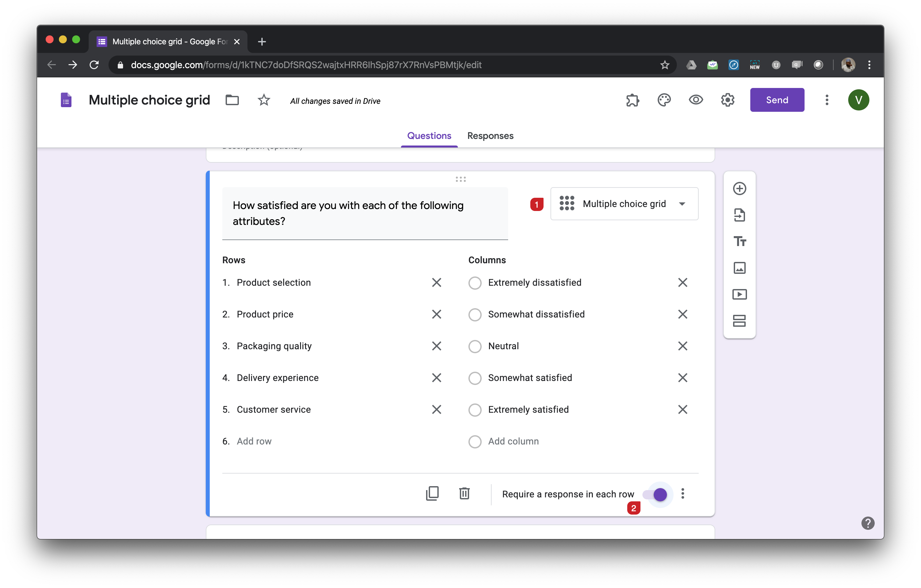This screenshot has width=921, height=588.
Task: Click the Preview eye icon
Action: click(x=695, y=100)
